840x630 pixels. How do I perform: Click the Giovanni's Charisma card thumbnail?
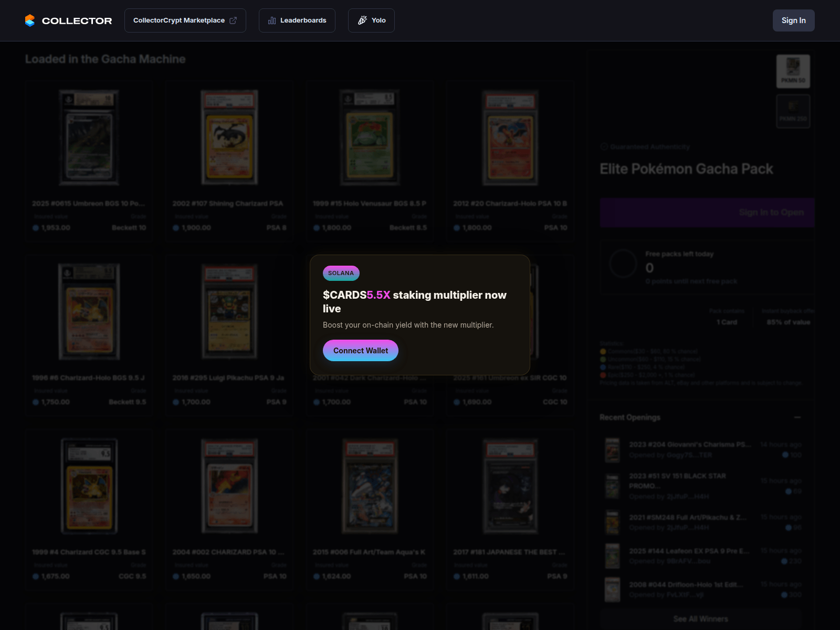pyautogui.click(x=613, y=450)
